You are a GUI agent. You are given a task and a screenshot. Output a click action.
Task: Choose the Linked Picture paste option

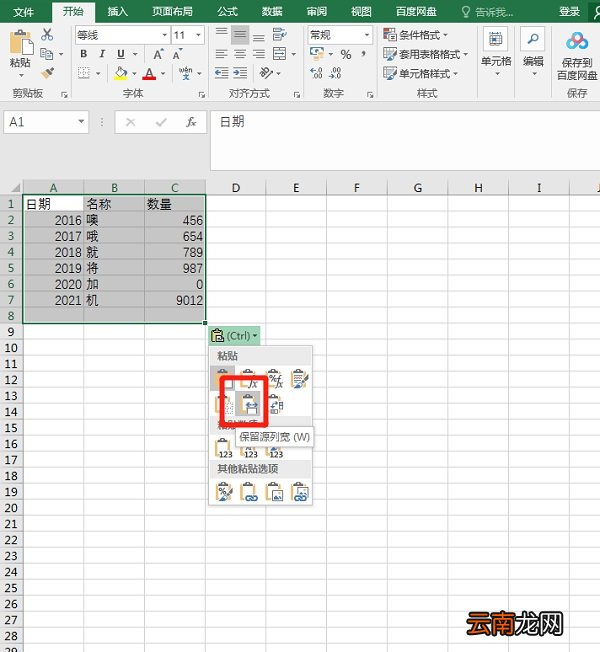[300, 492]
